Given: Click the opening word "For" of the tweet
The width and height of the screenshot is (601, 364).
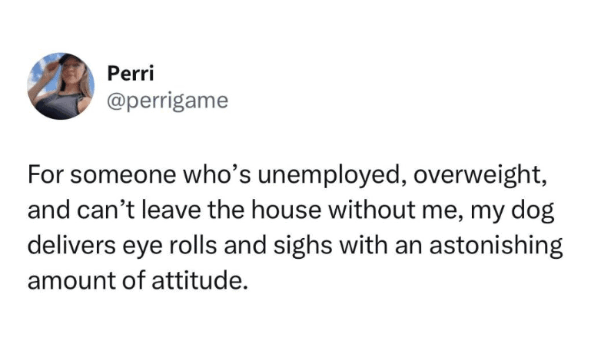Looking at the screenshot, I should click(x=45, y=175).
